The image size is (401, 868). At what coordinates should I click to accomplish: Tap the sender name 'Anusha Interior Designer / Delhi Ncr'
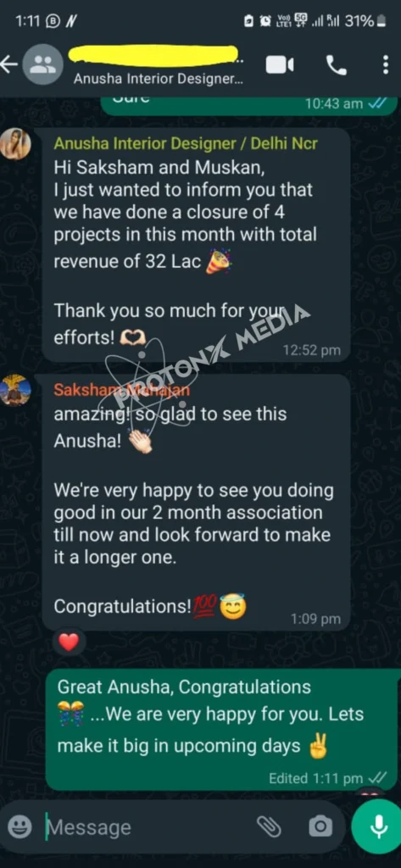(186, 143)
